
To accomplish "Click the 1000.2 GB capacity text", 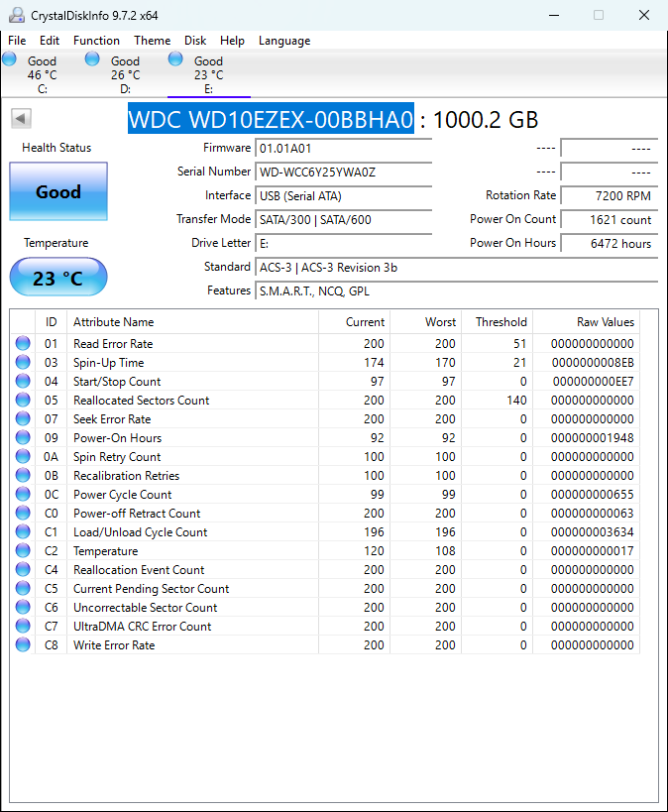I will (x=486, y=120).
